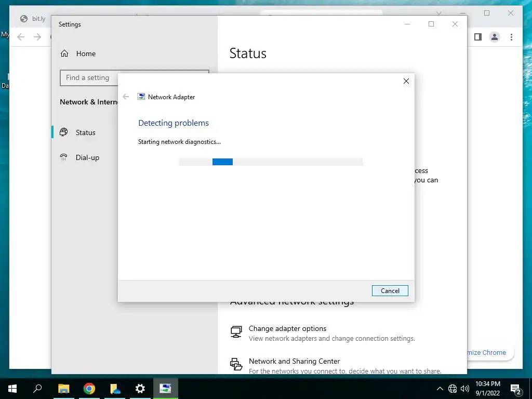The width and height of the screenshot is (532, 399).
Task: Maximize the Settings window
Action: click(431, 24)
